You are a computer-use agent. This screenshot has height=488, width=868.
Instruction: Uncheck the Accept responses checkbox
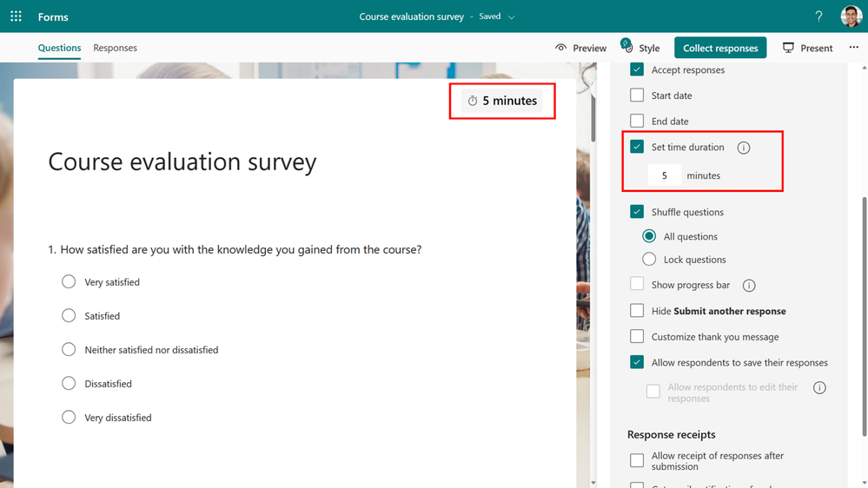tap(637, 69)
